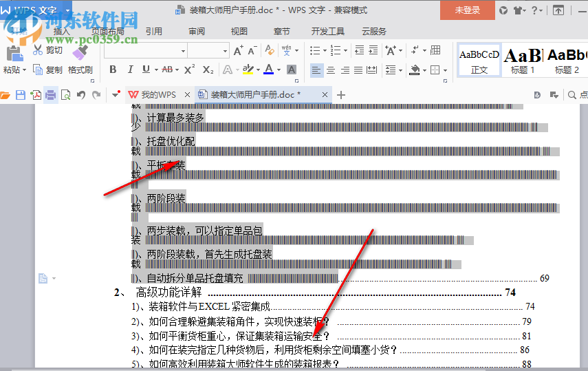This screenshot has width=588, height=371.
Task: Apply blue font color
Action: pos(269,70)
